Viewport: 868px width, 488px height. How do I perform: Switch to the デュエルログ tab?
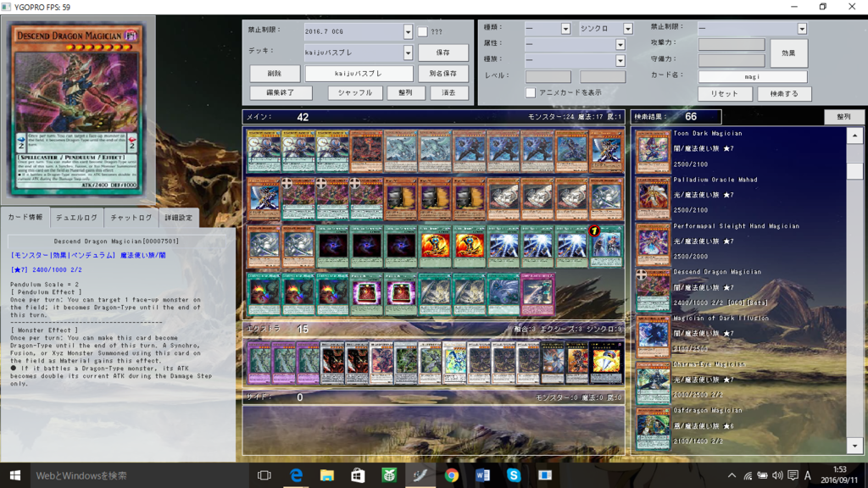click(76, 218)
